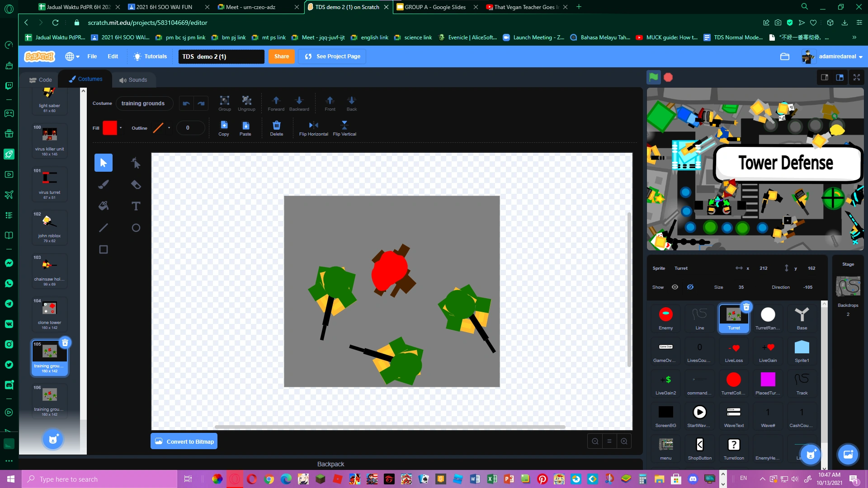
Task: Hide the Turret sprite using the crossed eye
Action: (690, 287)
